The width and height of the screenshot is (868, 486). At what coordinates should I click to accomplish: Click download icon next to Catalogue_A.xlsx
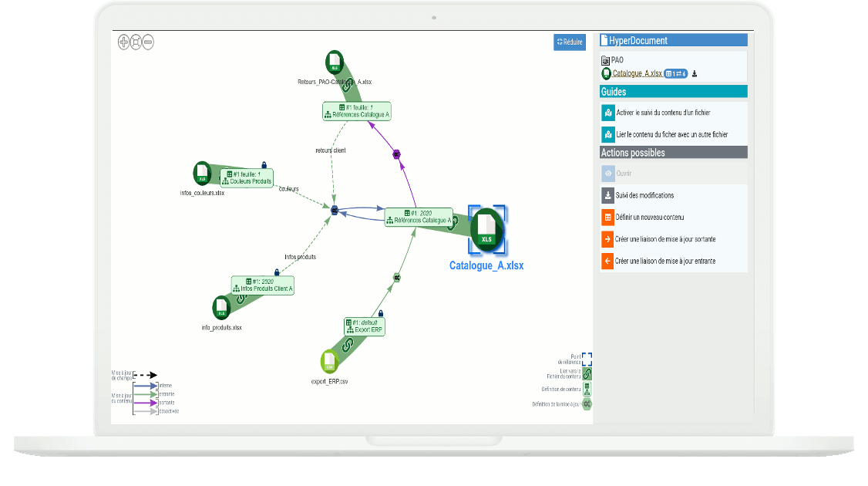click(x=695, y=74)
